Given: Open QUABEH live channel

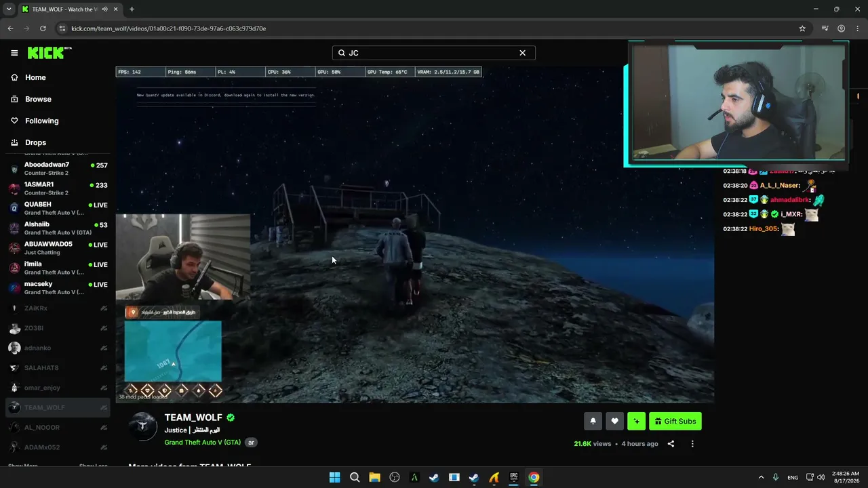Looking at the screenshot, I should tap(58, 208).
